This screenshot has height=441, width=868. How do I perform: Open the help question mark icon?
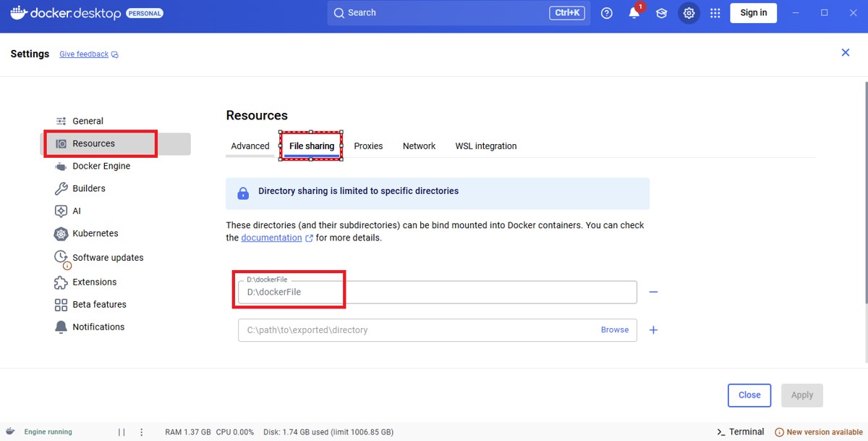pos(607,13)
